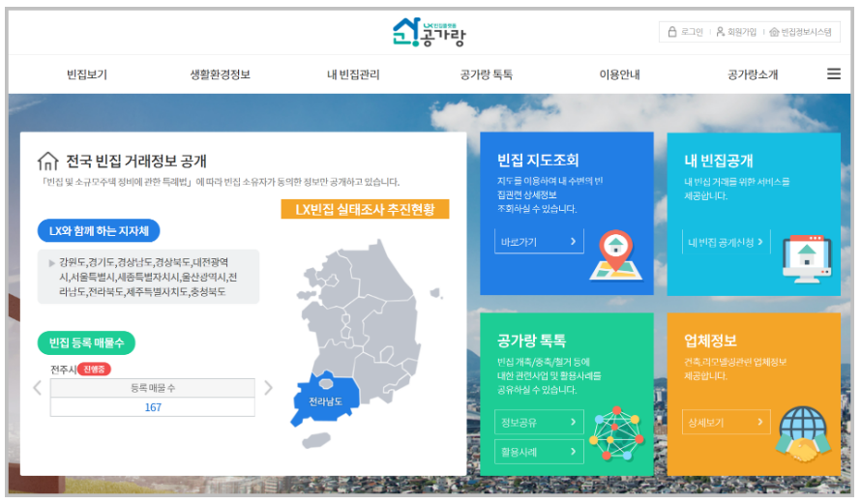The image size is (861, 504).
Task: Click the 상세보기 button
Action: [726, 422]
